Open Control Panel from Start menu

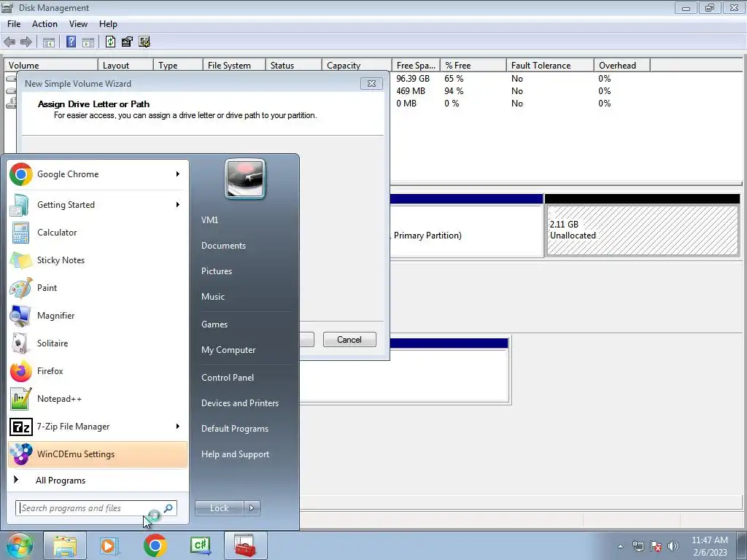point(228,378)
